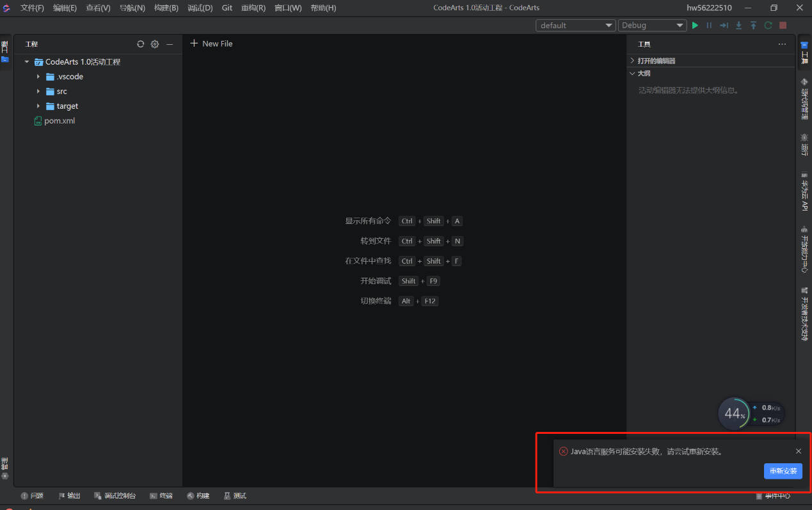
Task: Open the default configuration dropdown
Action: coord(576,26)
